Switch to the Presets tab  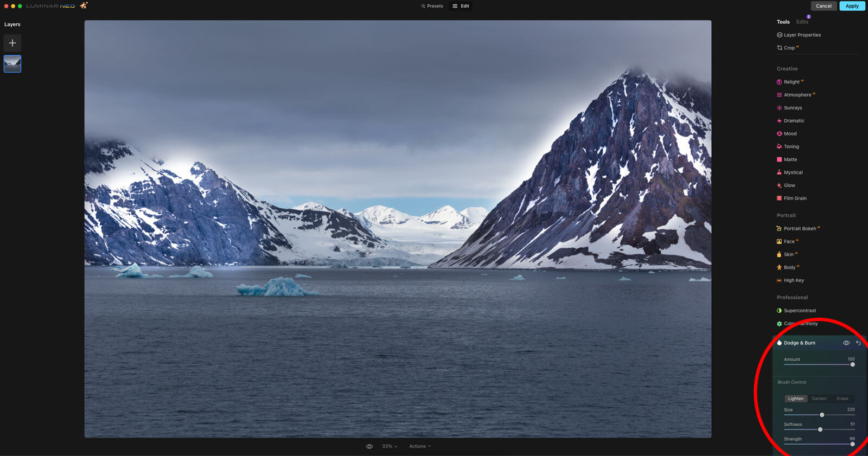432,6
